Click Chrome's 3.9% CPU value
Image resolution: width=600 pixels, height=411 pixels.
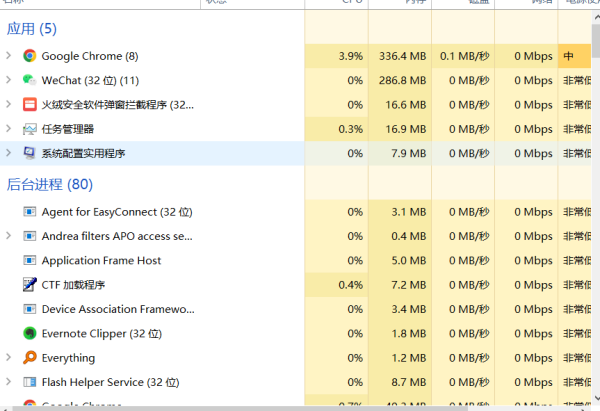(351, 56)
